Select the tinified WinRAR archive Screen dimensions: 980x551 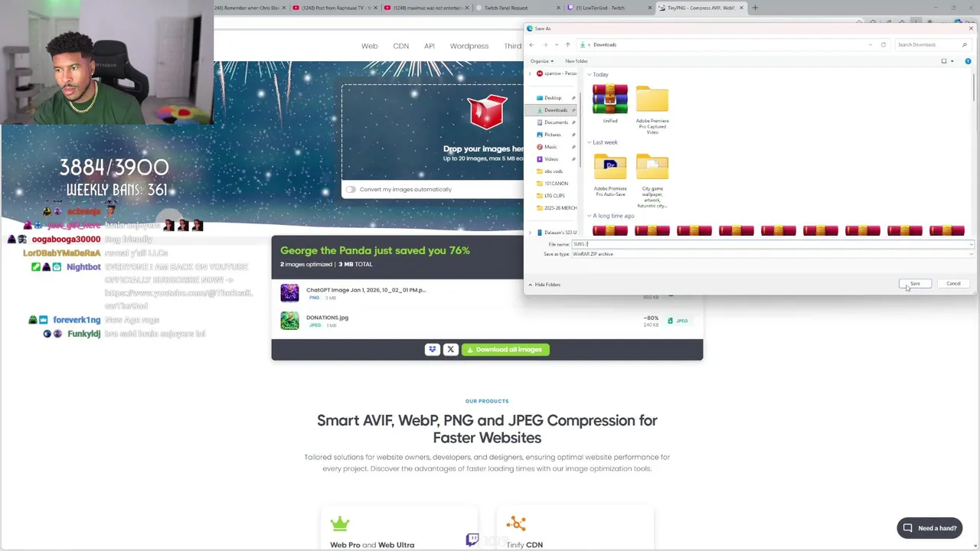[x=610, y=104]
